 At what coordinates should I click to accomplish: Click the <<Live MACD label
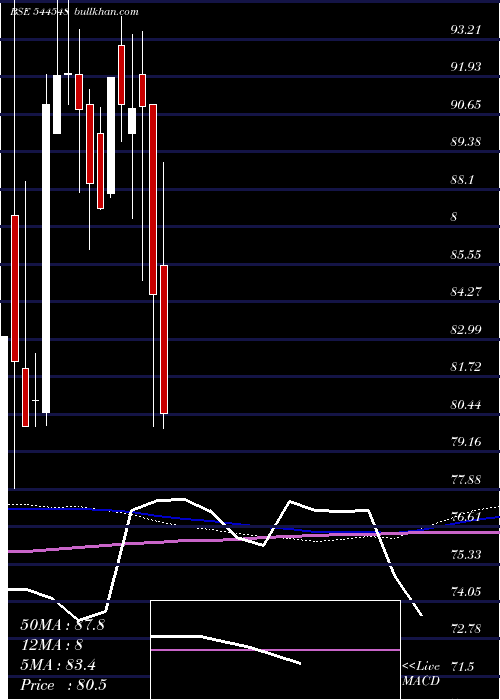(x=421, y=674)
